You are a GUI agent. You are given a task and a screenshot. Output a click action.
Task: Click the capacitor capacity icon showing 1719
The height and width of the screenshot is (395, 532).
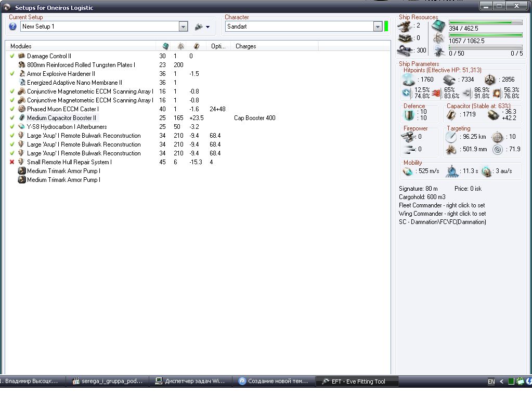click(451, 114)
